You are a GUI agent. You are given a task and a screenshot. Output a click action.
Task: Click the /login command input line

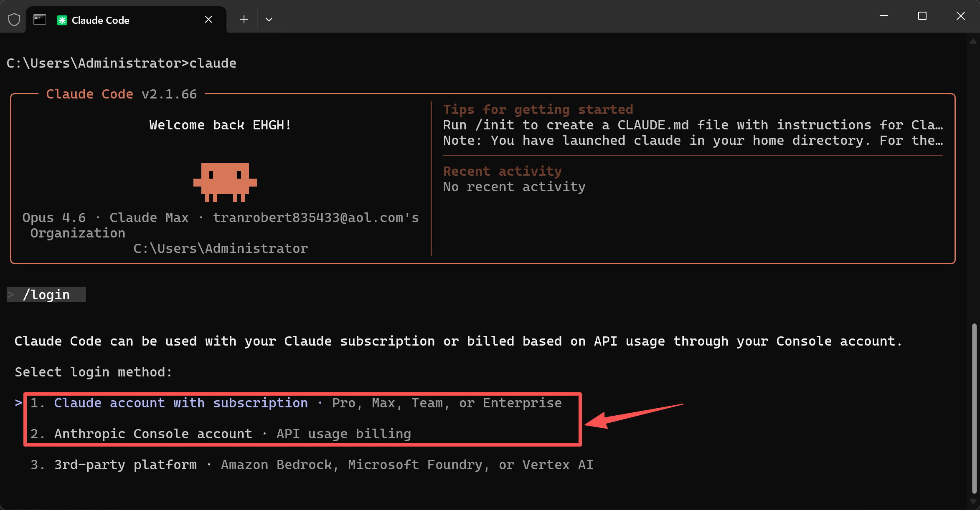point(46,295)
